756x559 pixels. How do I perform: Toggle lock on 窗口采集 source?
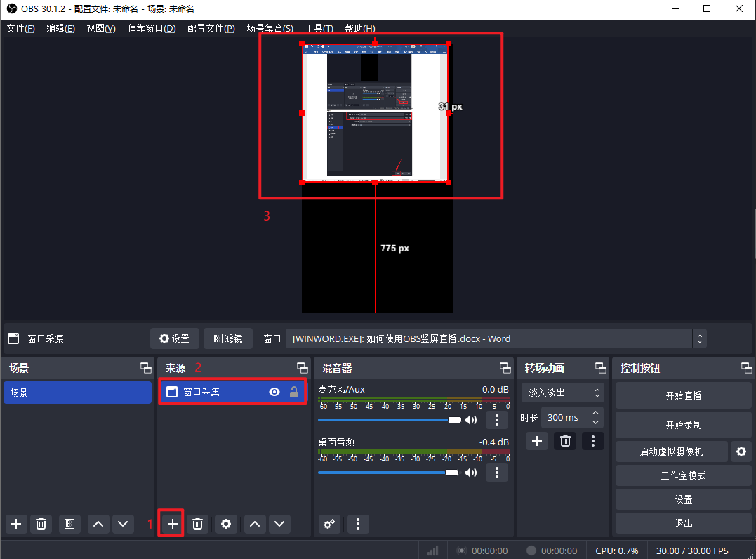pos(294,393)
